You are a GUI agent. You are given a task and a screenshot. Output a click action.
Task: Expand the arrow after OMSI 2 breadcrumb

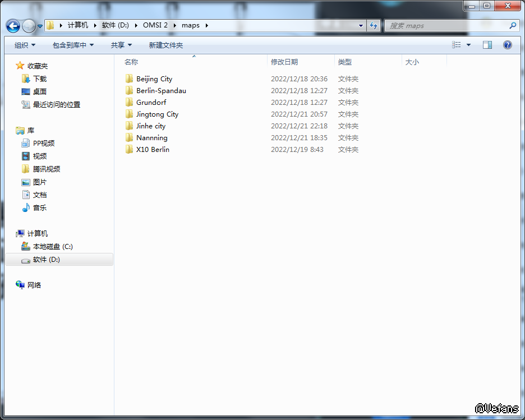(174, 25)
